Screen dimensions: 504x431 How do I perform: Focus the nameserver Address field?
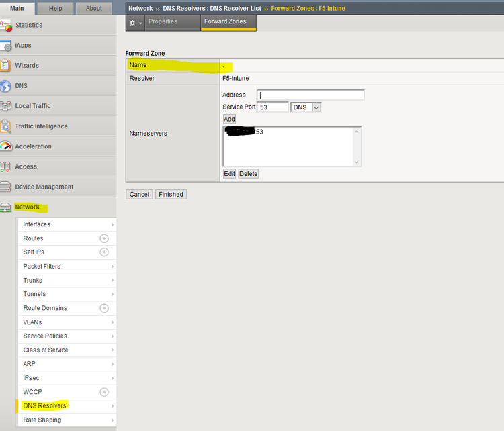[x=310, y=95]
